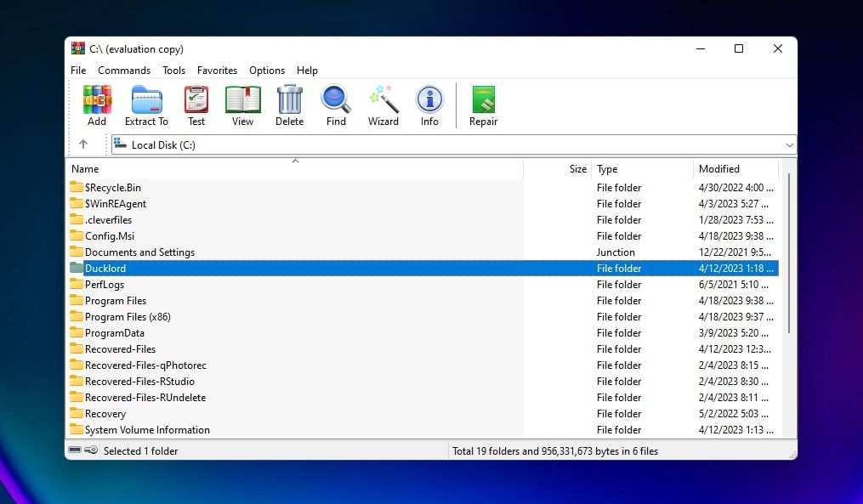Click the ProgramData folder icon
863x504 pixels.
coord(77,332)
